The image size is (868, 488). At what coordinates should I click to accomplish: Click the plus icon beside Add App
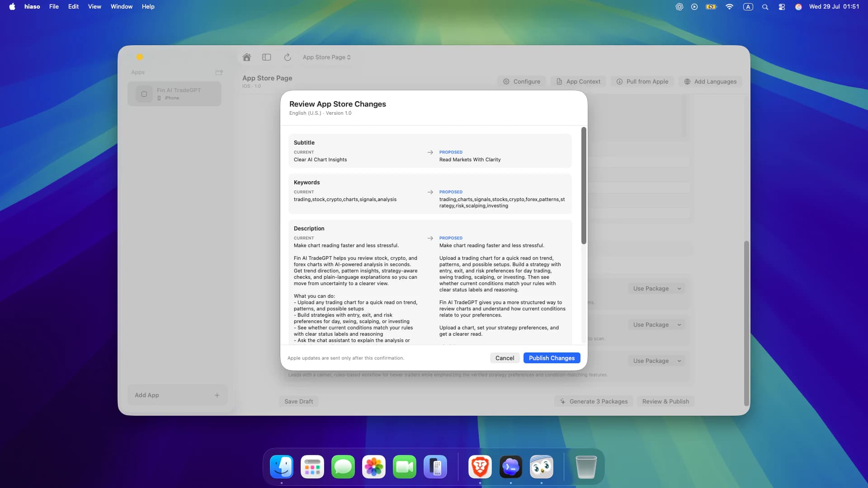tap(217, 395)
